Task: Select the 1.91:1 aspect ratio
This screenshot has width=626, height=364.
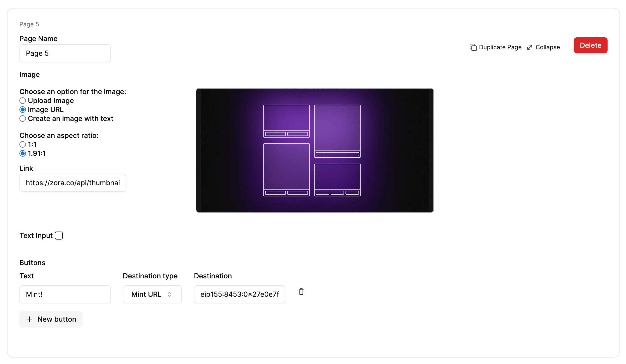Action: (23, 153)
